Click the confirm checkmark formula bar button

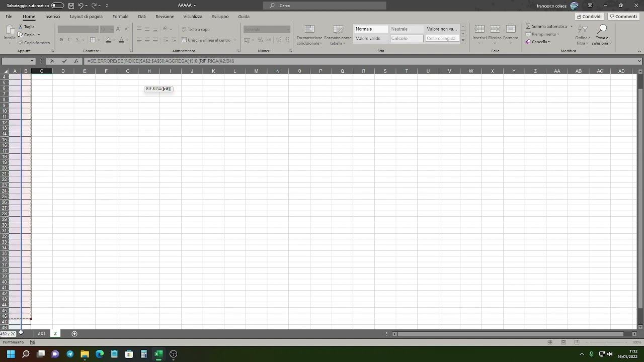(64, 61)
